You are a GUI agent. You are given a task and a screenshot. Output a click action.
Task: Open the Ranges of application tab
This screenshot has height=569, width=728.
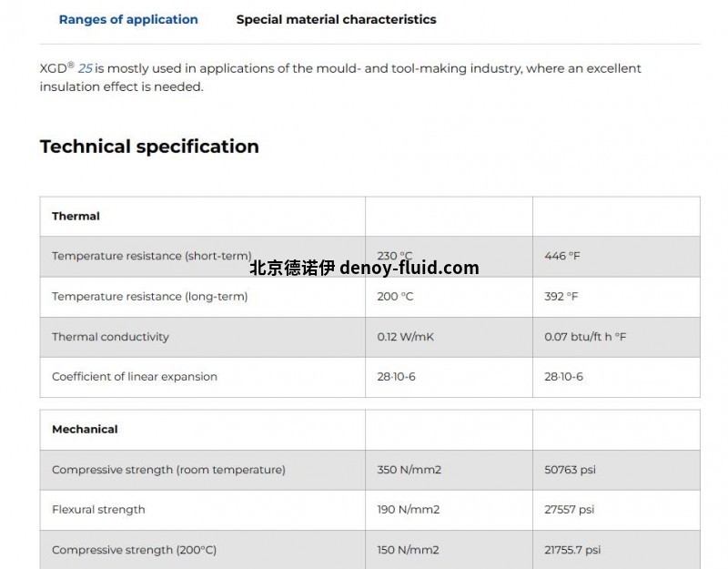click(x=128, y=19)
